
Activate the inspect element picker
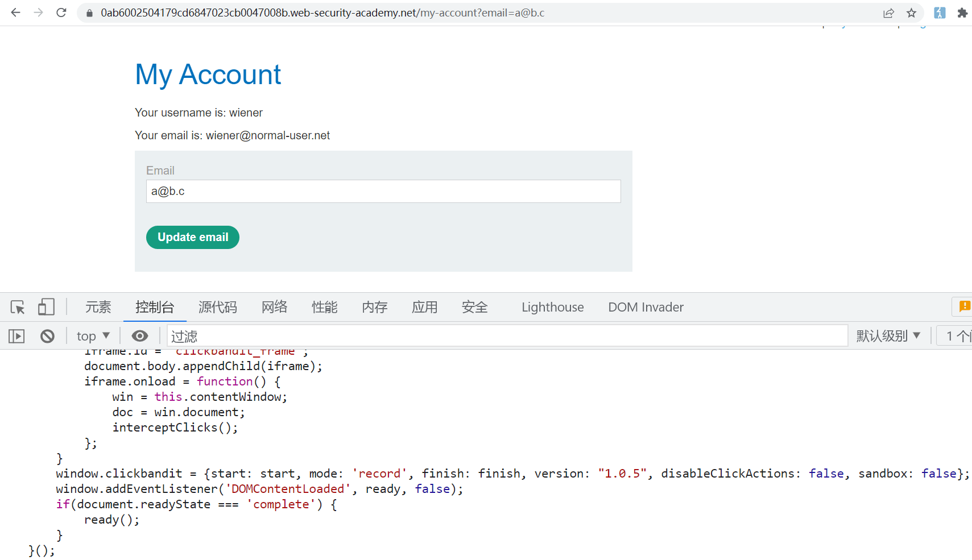(18, 307)
